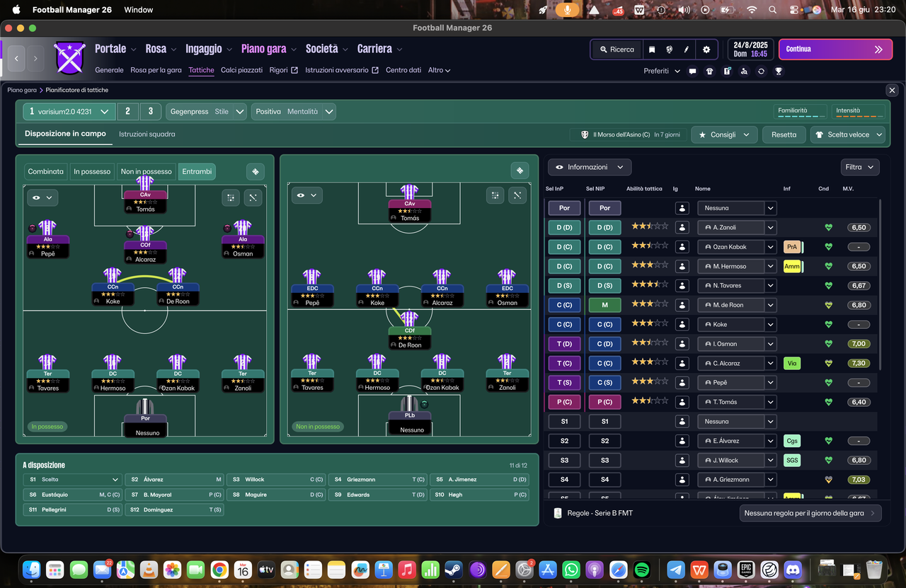Viewport: 906px width, 588px height.
Task: Click the shirt icon beside Preferiti
Action: point(710,71)
